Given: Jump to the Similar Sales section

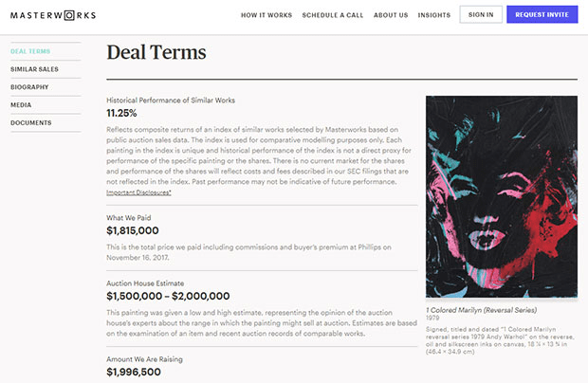Looking at the screenshot, I should (x=34, y=69).
